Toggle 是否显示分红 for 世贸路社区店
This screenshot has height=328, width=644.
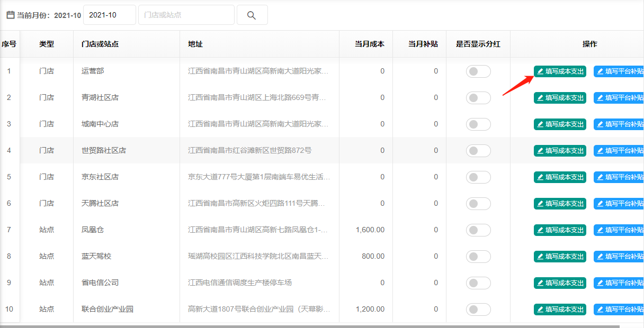pos(478,151)
